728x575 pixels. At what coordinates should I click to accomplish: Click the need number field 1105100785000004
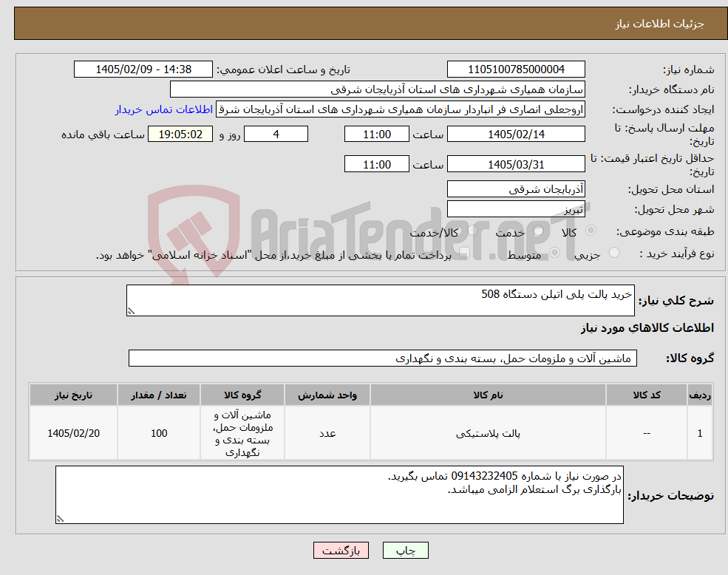click(x=516, y=69)
